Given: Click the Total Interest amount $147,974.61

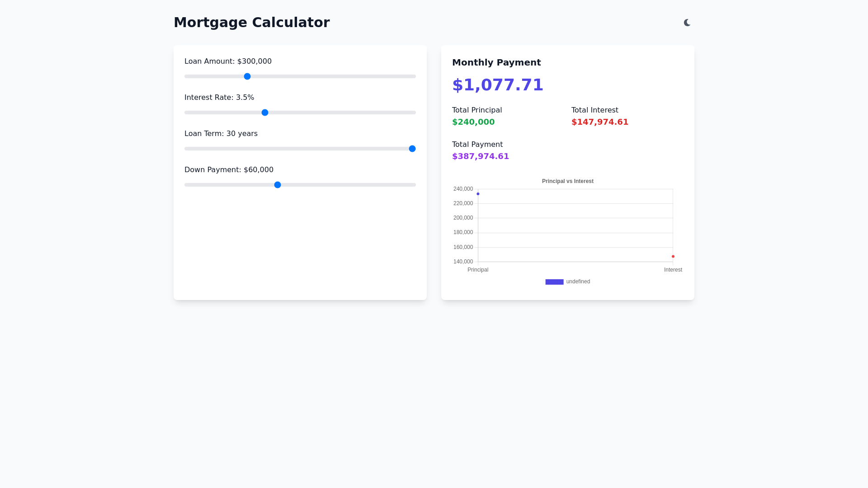Looking at the screenshot, I should coord(599,122).
